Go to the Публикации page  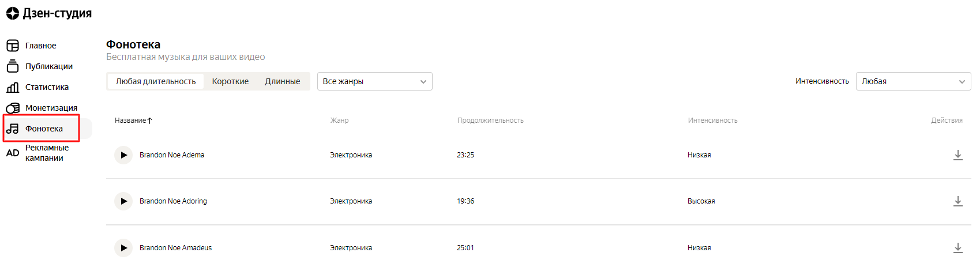click(x=48, y=66)
